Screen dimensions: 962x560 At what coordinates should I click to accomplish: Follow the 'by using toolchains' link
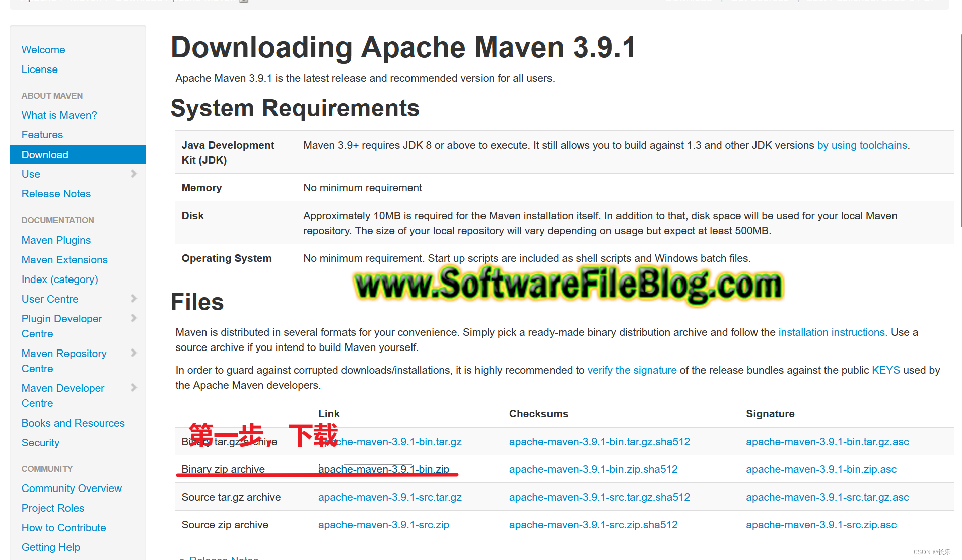pyautogui.click(x=862, y=145)
